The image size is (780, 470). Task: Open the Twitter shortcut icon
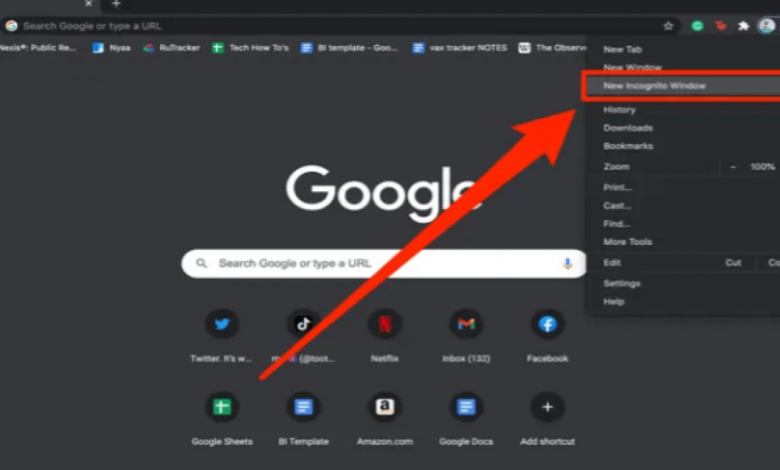pos(222,324)
